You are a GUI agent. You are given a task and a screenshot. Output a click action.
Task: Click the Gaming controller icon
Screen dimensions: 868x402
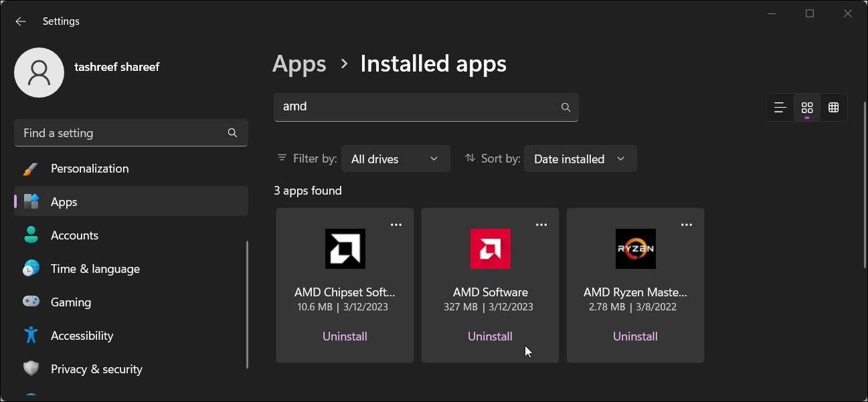31,302
